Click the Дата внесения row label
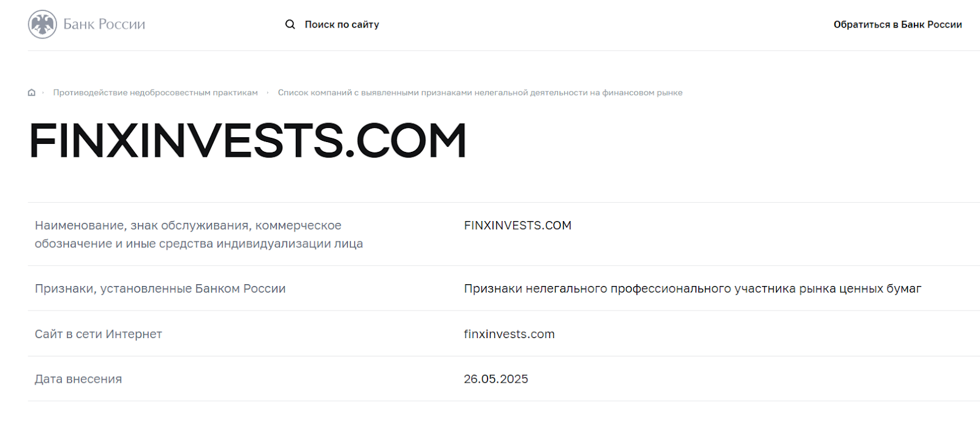The height and width of the screenshot is (425, 980). (78, 379)
